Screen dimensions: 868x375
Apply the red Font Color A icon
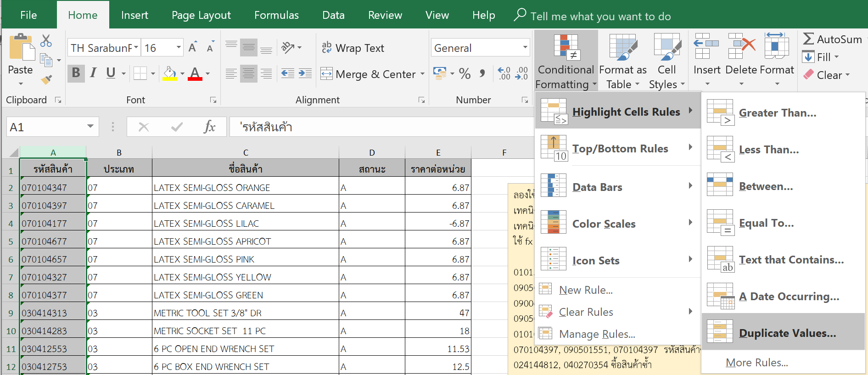[x=195, y=73]
